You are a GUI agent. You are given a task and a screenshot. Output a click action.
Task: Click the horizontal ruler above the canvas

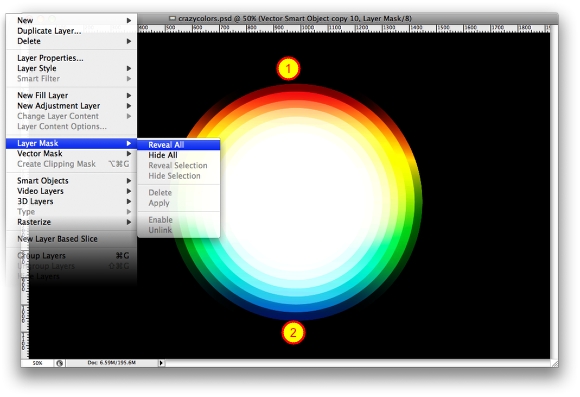pyautogui.click(x=344, y=28)
